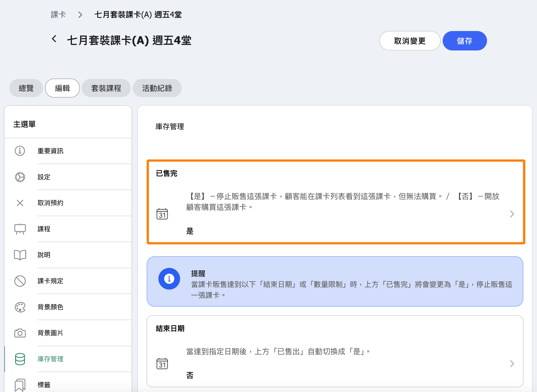Click the gear icon for 設定
The height and width of the screenshot is (392, 537).
(x=20, y=177)
